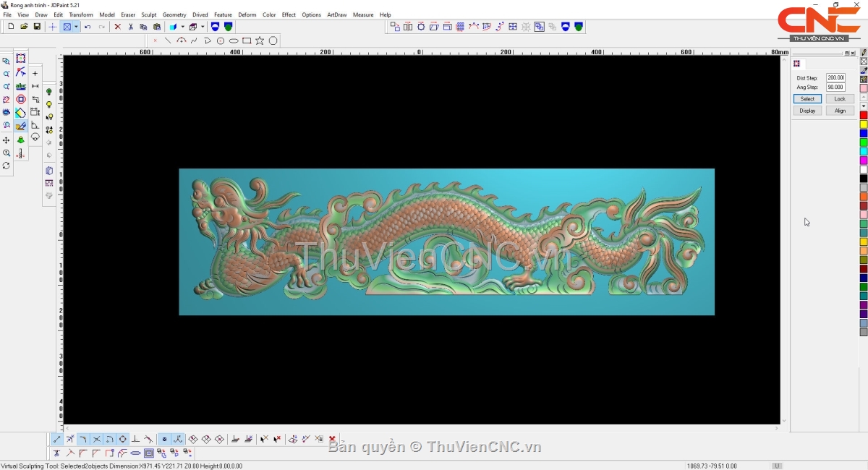Click the Dist Step input field
The height and width of the screenshot is (470, 868).
[x=835, y=77]
